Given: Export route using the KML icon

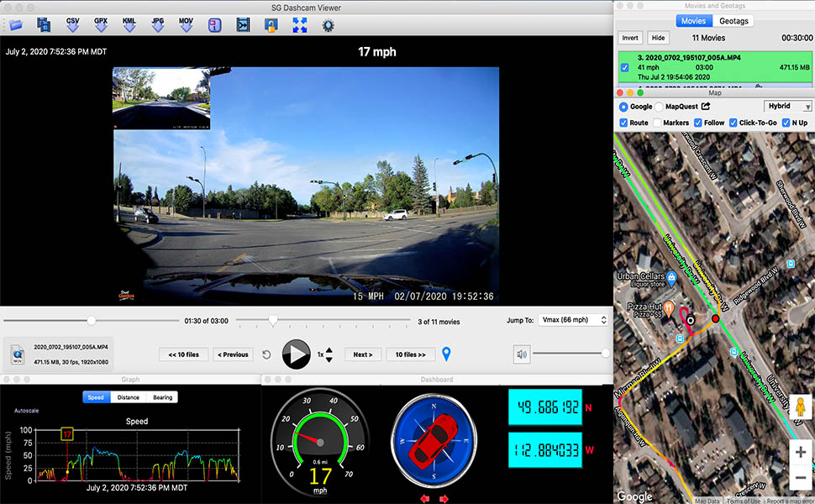Looking at the screenshot, I should coord(129,24).
